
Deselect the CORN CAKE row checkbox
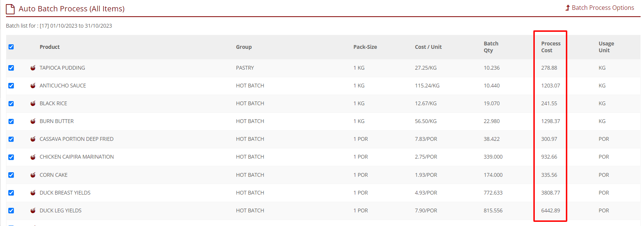click(x=11, y=175)
